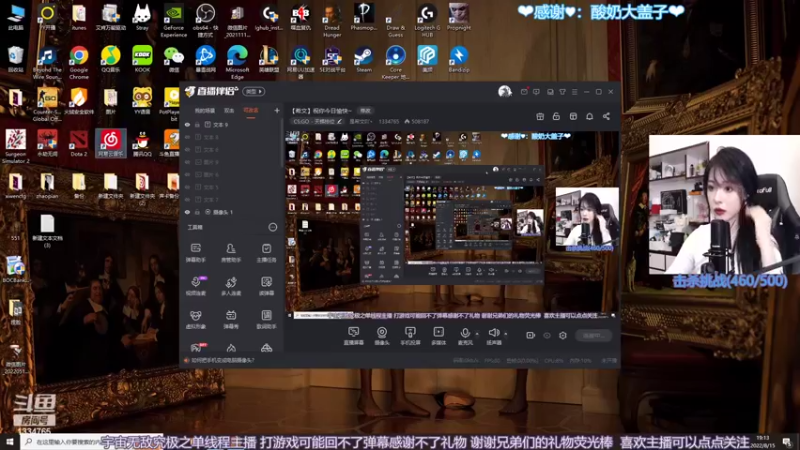
Task: Toggle the preview eye icon in the bottom bar
Action: (x=547, y=335)
